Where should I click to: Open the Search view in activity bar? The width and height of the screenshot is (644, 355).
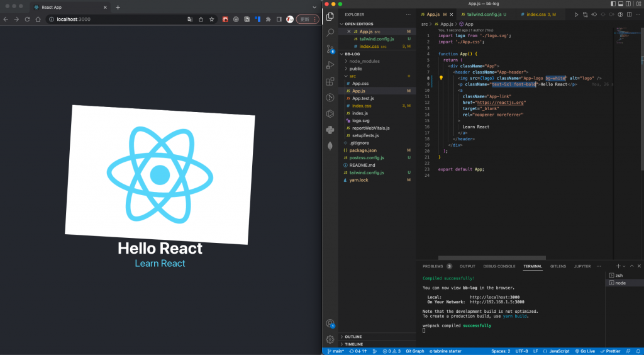click(330, 31)
